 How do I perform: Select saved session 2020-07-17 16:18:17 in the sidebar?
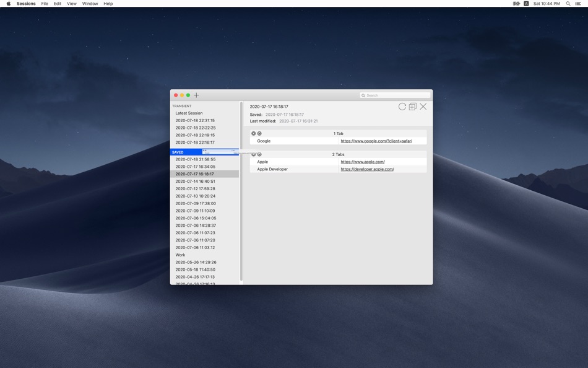point(204,174)
